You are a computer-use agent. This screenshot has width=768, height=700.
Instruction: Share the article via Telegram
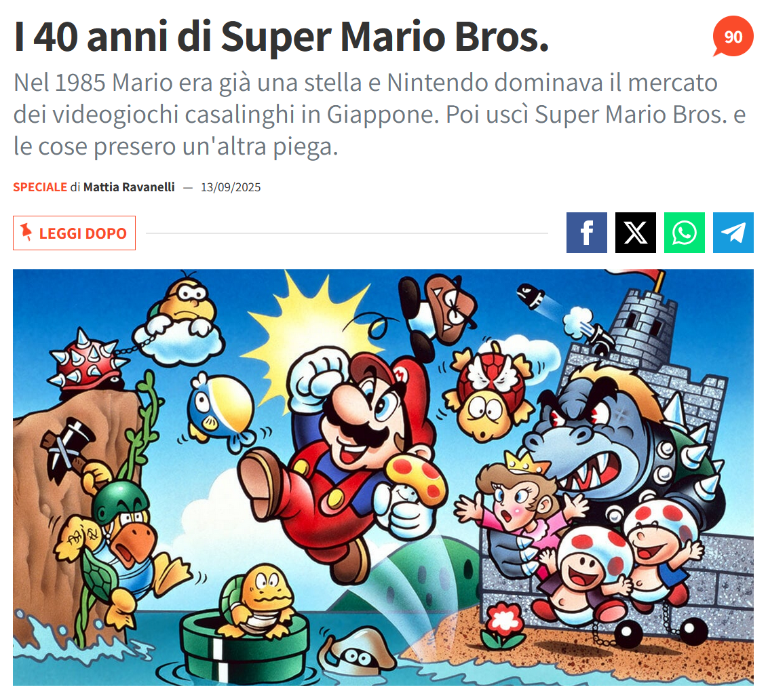733,233
